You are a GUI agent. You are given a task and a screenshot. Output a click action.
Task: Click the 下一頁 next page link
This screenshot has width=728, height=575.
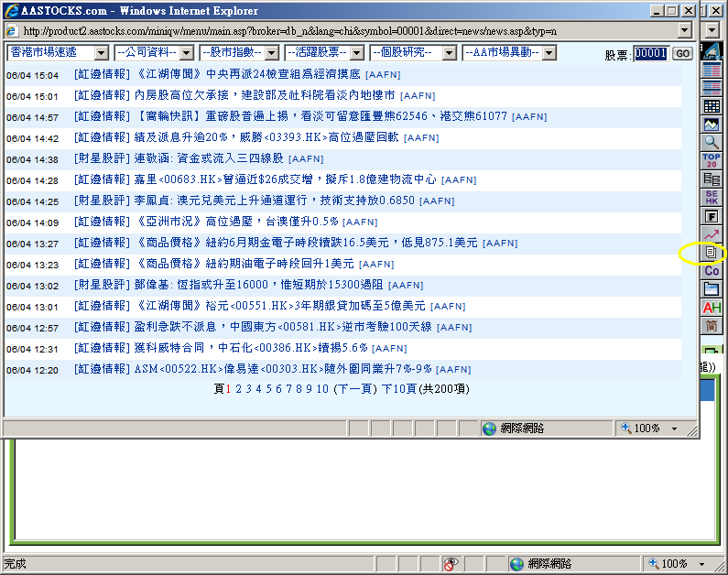[x=355, y=389]
